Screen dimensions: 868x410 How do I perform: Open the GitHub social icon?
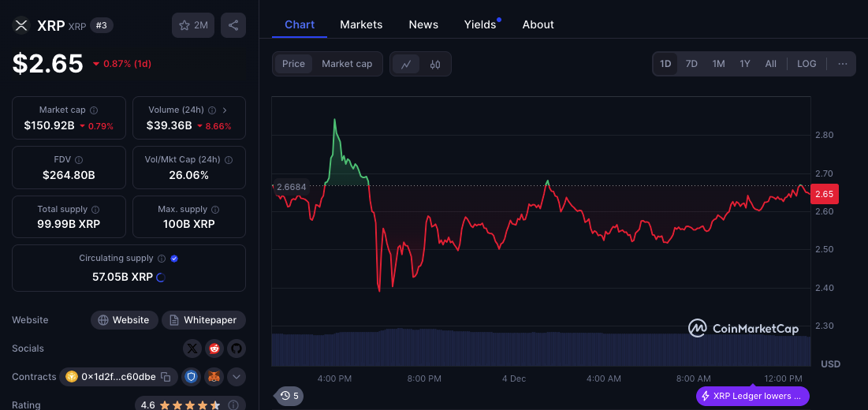click(x=237, y=348)
